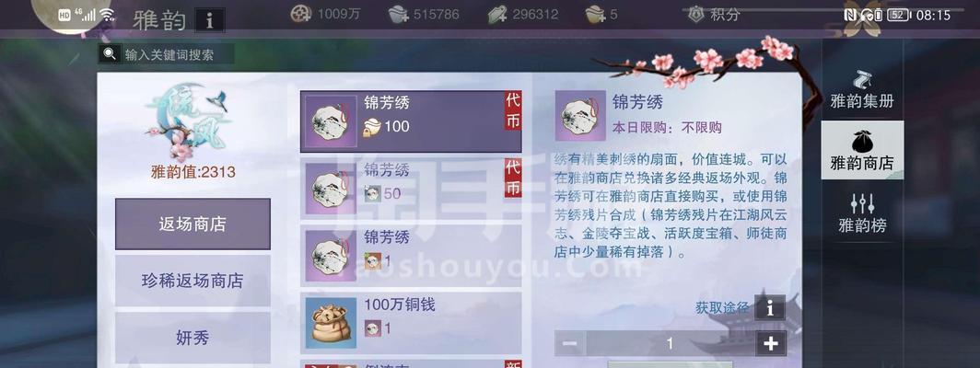Image resolution: width=980 pixels, height=368 pixels.
Task: Open 雅韵榜 sliders icon in sidebar
Action: coord(862,203)
